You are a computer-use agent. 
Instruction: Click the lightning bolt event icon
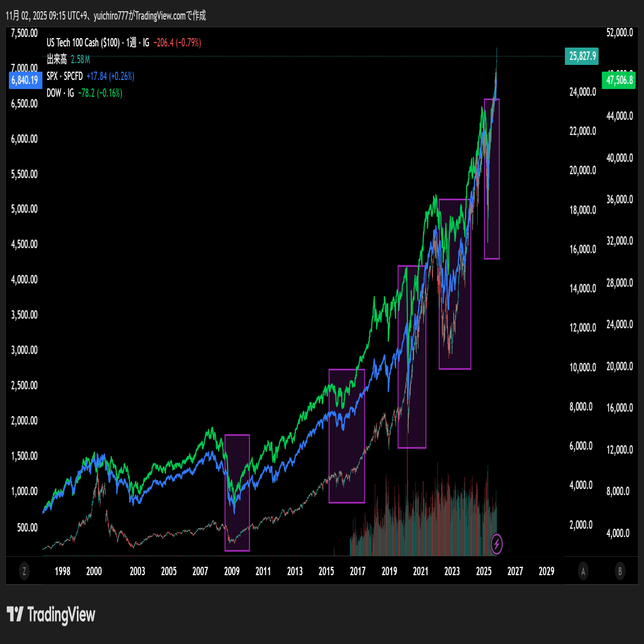click(x=496, y=544)
